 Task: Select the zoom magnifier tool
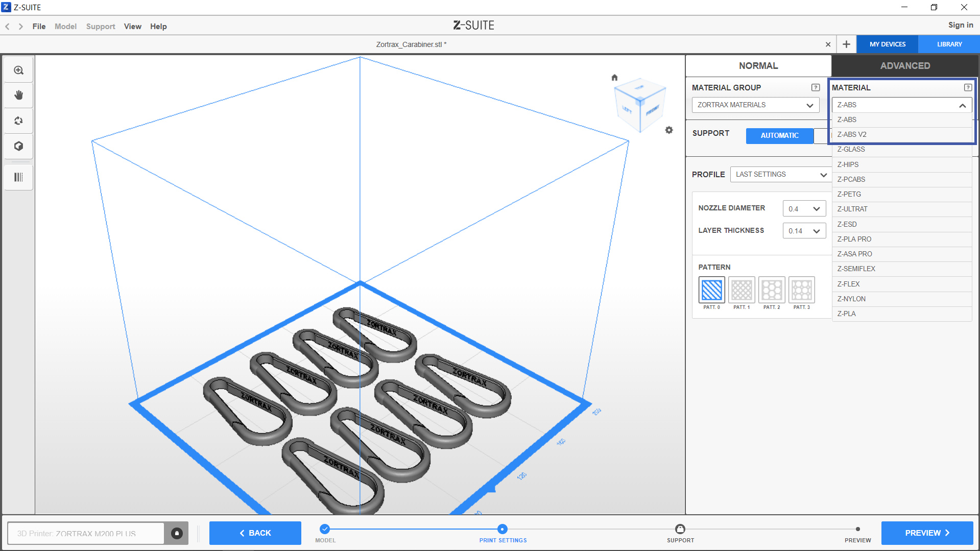[19, 70]
